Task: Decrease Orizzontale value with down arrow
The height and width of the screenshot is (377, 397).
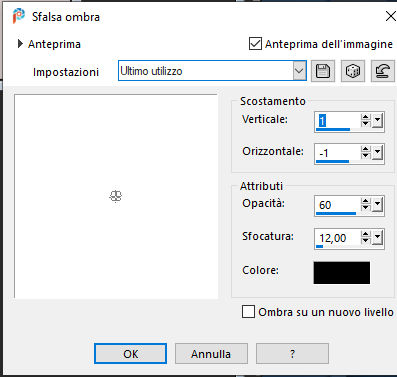Action: point(366,156)
